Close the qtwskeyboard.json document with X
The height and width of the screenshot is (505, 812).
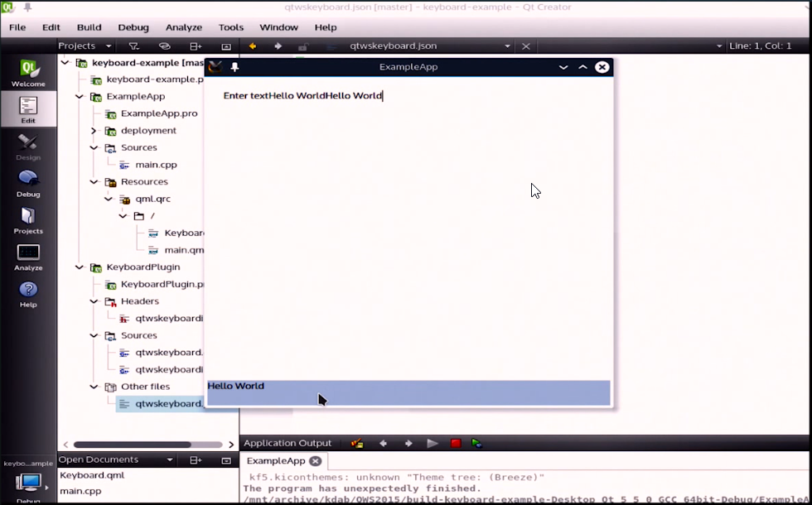coord(526,46)
